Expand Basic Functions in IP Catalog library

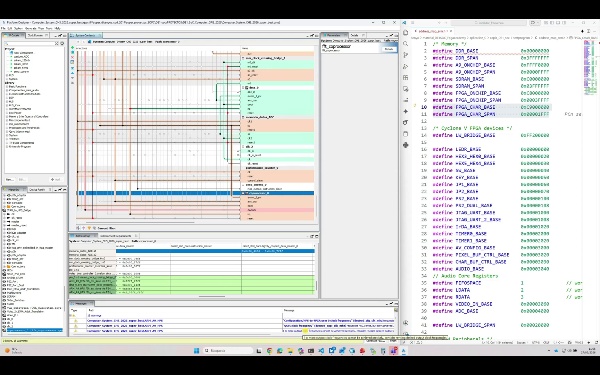coord(7,86)
